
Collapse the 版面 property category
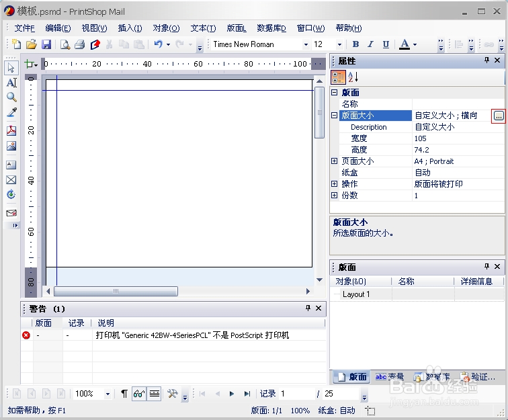click(335, 92)
